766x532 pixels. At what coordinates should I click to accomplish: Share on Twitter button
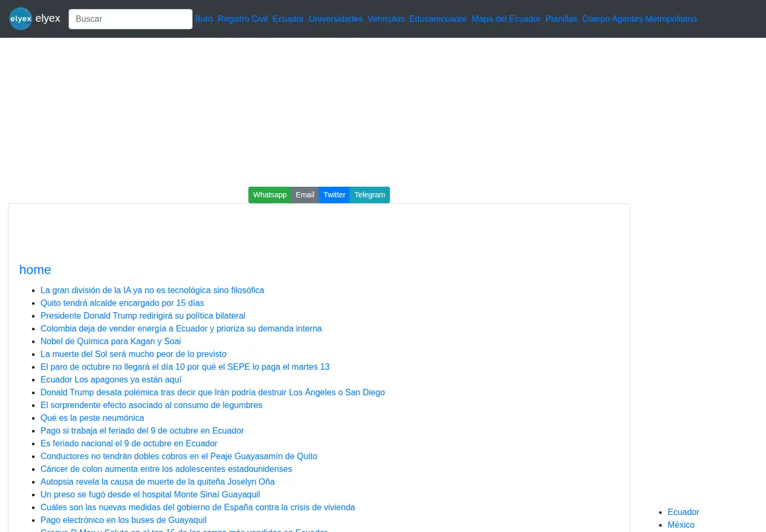pyautogui.click(x=334, y=195)
